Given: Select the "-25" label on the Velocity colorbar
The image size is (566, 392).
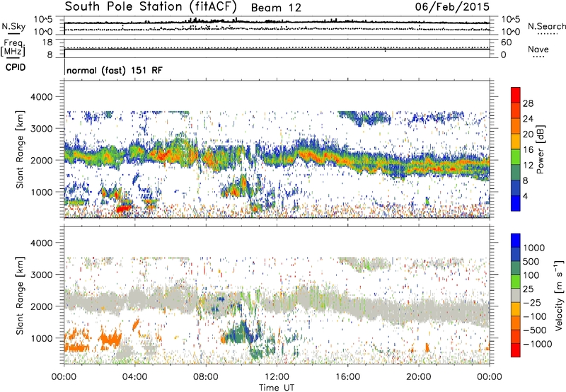Looking at the screenshot, I should tap(532, 303).
